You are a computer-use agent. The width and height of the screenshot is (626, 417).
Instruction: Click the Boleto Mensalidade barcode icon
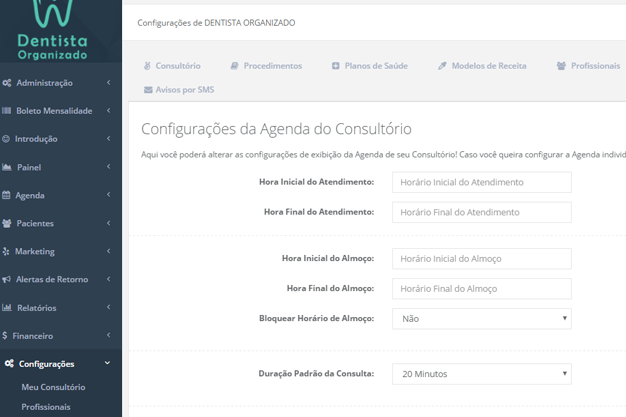(x=6, y=111)
